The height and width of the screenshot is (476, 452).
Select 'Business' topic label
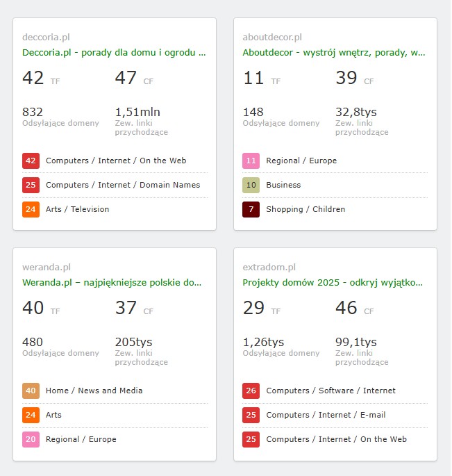pyautogui.click(x=283, y=185)
